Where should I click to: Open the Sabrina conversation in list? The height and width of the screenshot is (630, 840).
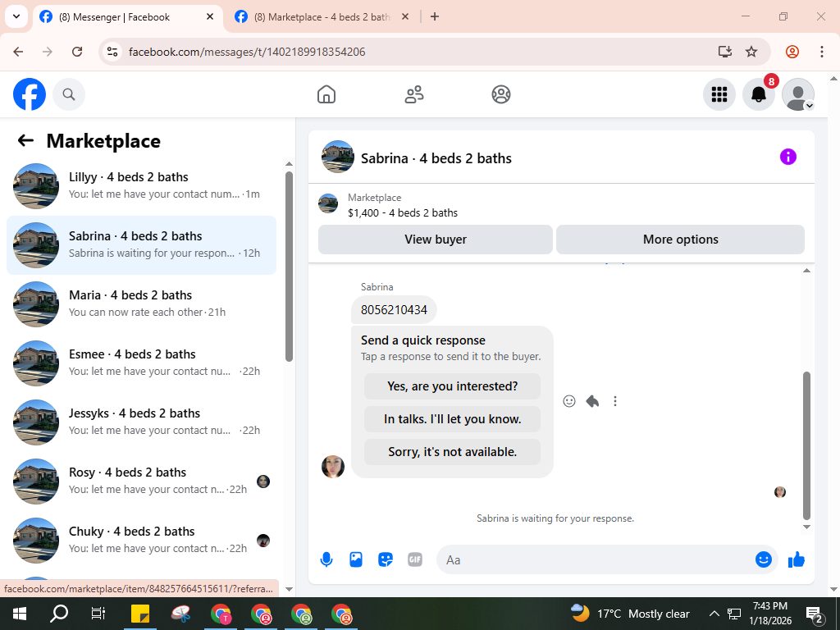141,245
